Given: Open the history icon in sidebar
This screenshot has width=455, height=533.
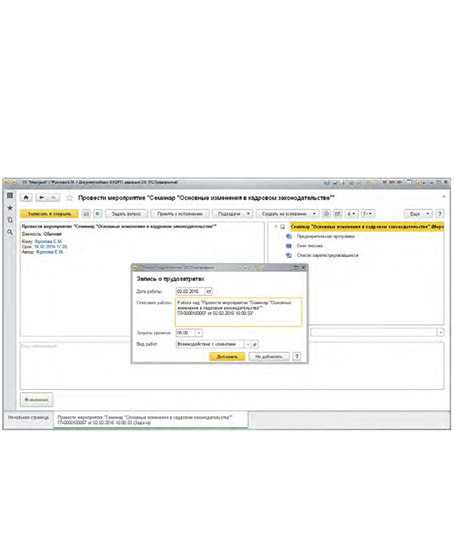Looking at the screenshot, I should [10, 220].
